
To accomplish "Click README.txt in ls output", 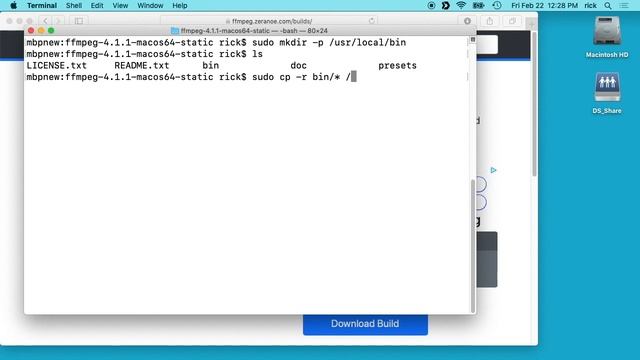I will [x=142, y=66].
